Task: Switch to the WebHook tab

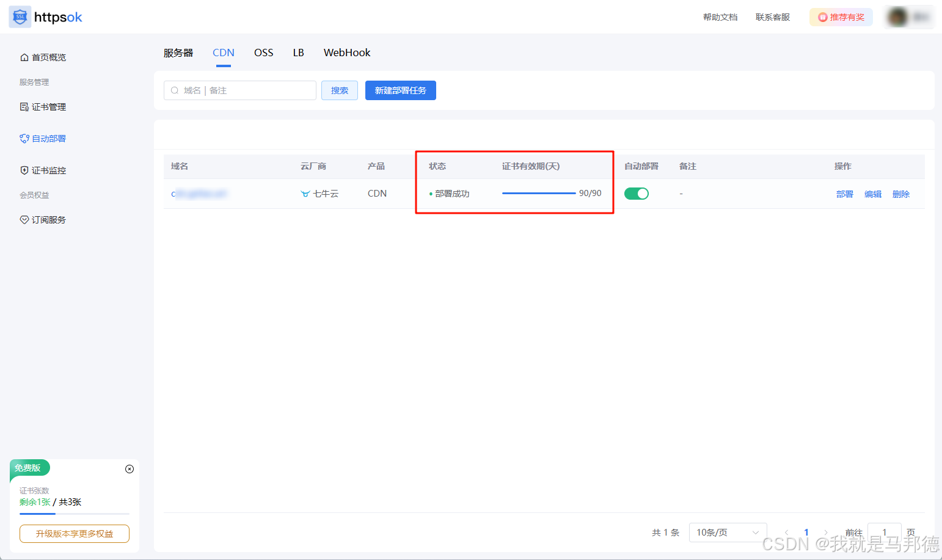Action: click(346, 53)
